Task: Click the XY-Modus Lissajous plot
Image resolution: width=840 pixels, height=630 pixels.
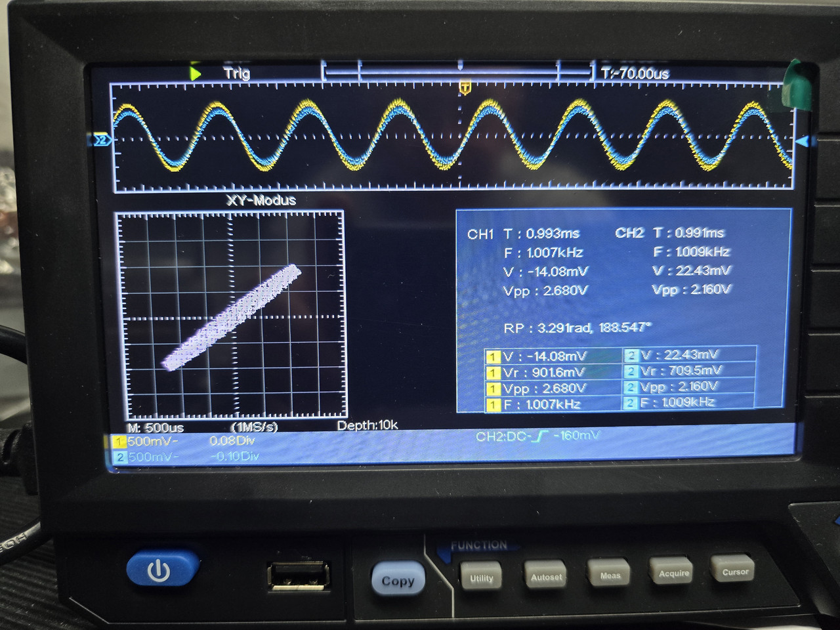Action: point(231,315)
